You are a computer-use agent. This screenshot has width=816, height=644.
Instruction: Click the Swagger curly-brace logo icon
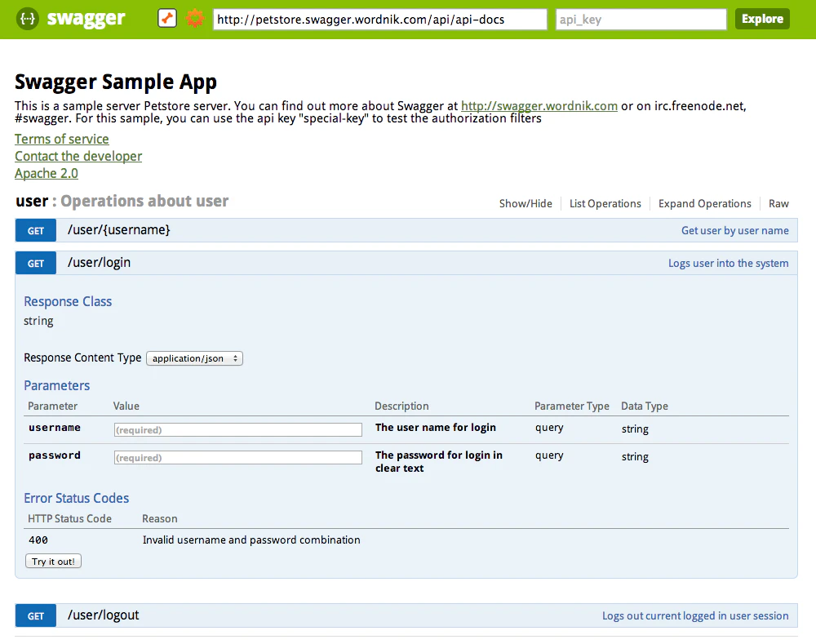click(x=28, y=20)
